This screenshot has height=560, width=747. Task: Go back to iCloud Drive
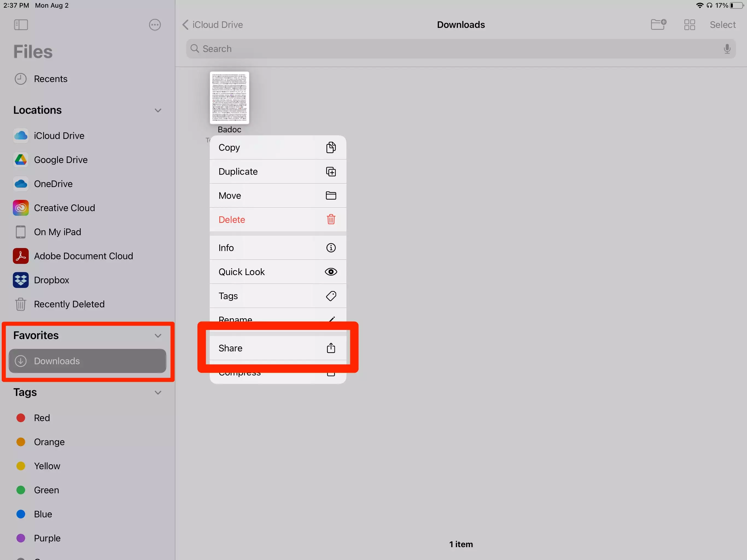coord(213,25)
